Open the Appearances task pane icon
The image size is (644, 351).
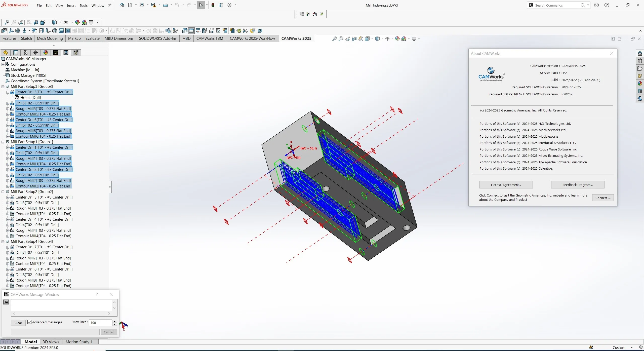(640, 84)
